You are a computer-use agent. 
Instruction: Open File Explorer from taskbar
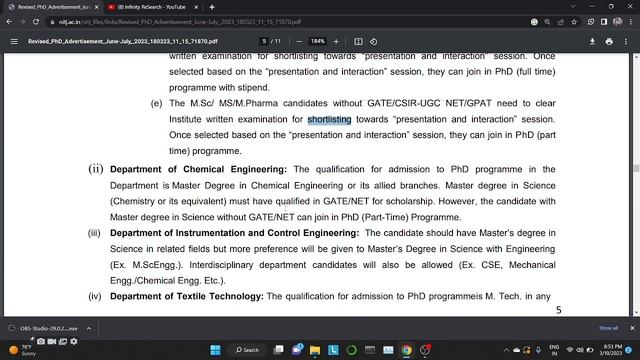[x=315, y=350]
